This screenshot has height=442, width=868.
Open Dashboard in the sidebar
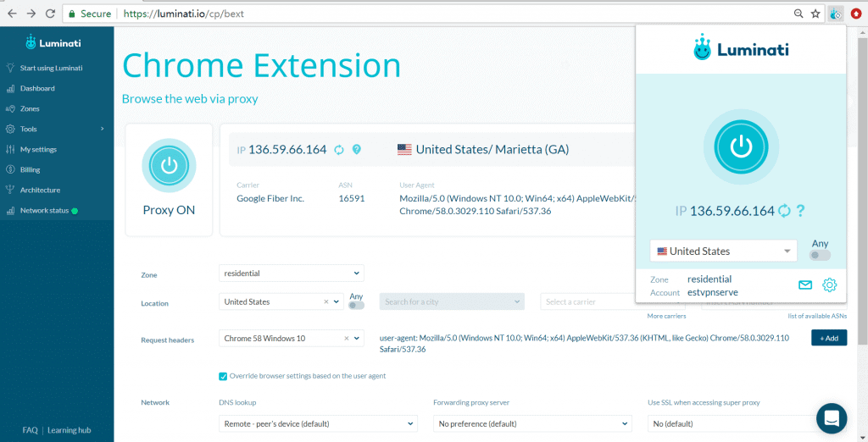tap(37, 88)
